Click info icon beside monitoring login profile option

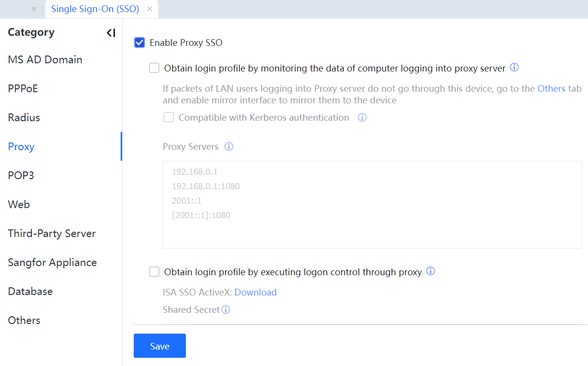coord(514,68)
